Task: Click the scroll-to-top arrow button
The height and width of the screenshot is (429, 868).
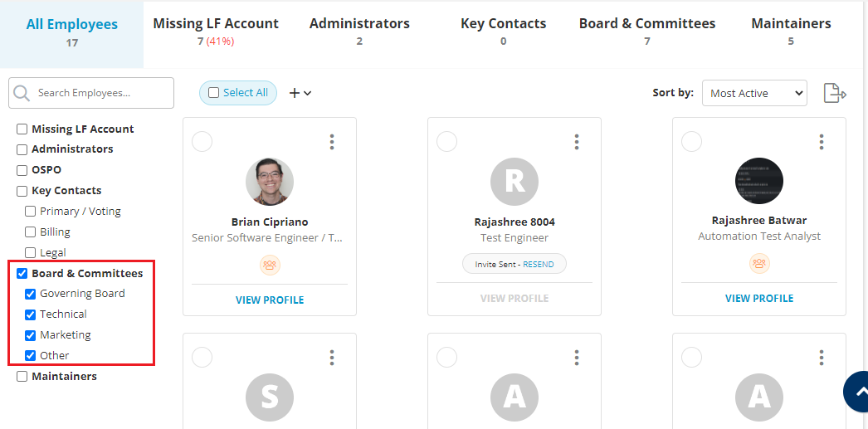Action: point(857,392)
